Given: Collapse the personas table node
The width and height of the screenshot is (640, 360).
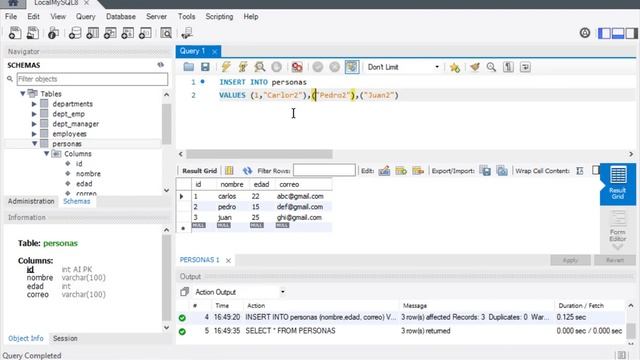Looking at the screenshot, I should click(35, 144).
